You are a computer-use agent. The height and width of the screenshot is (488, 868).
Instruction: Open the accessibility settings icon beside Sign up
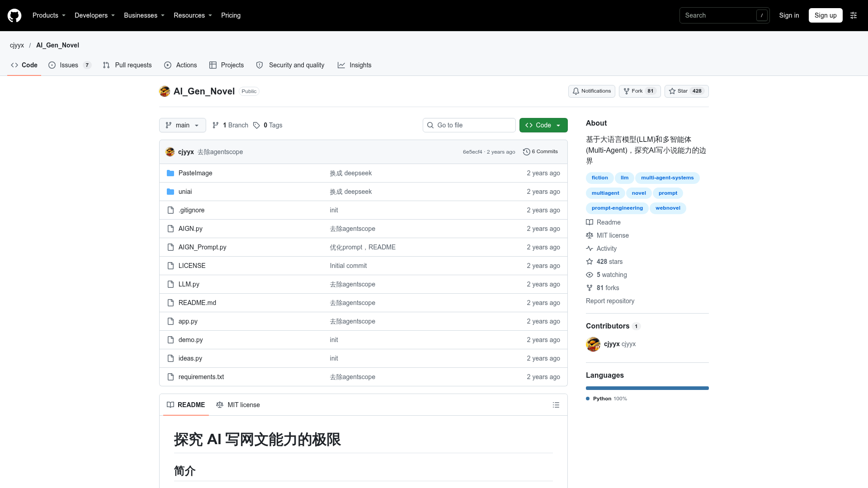tap(854, 15)
